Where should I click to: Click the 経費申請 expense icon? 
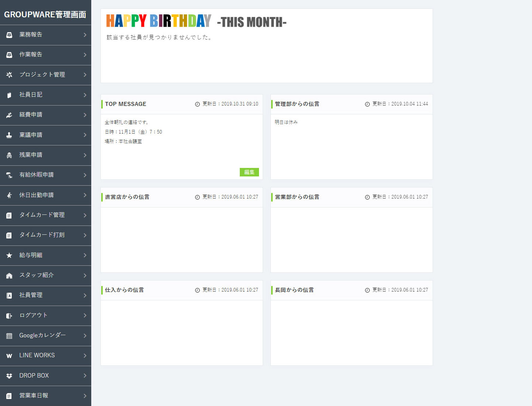[9, 115]
